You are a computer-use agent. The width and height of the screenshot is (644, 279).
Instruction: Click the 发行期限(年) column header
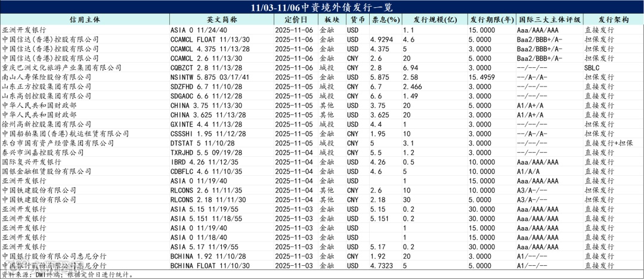pyautogui.click(x=491, y=19)
